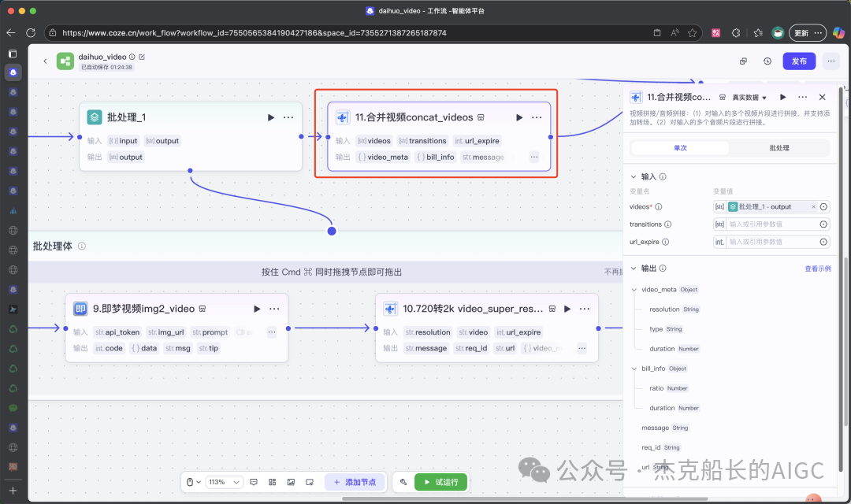
Task: Open the version history clock icon
Action: pyautogui.click(x=767, y=61)
